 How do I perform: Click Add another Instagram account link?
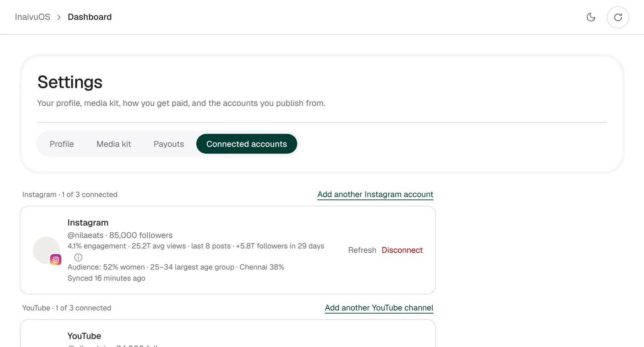375,194
